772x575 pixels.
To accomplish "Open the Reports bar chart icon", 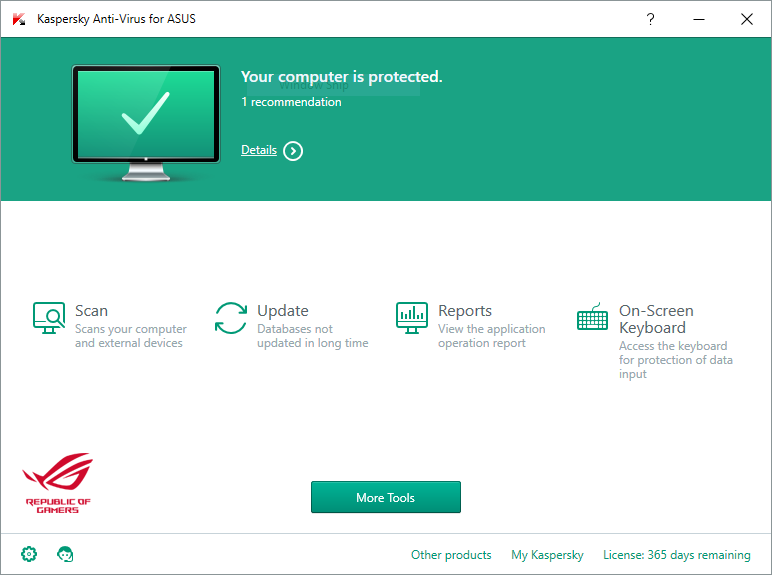I will tap(412, 318).
